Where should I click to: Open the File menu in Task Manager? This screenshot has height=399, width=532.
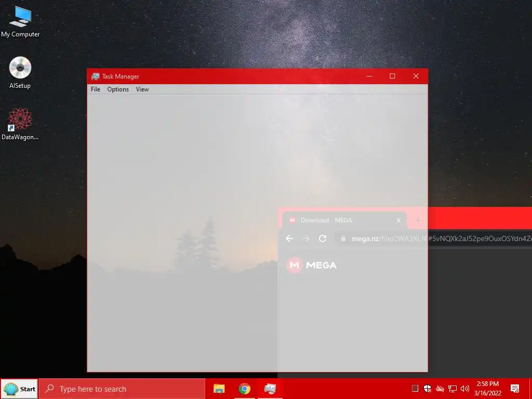pyautogui.click(x=96, y=89)
